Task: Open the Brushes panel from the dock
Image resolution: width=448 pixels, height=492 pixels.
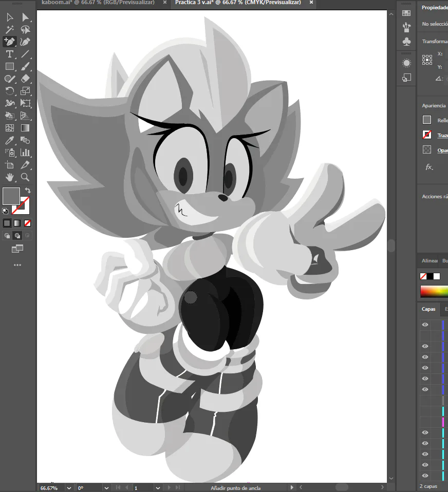Action: (406, 27)
